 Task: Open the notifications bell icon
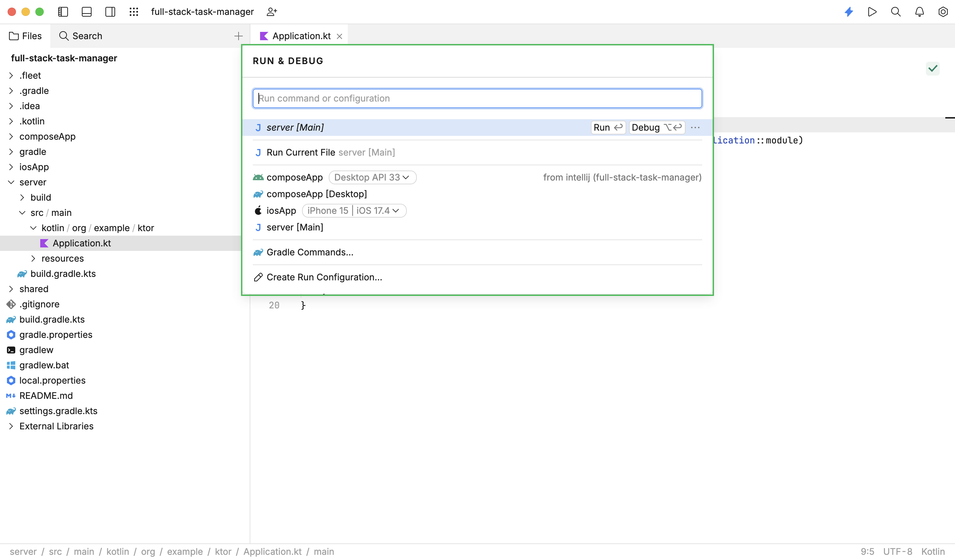click(920, 12)
